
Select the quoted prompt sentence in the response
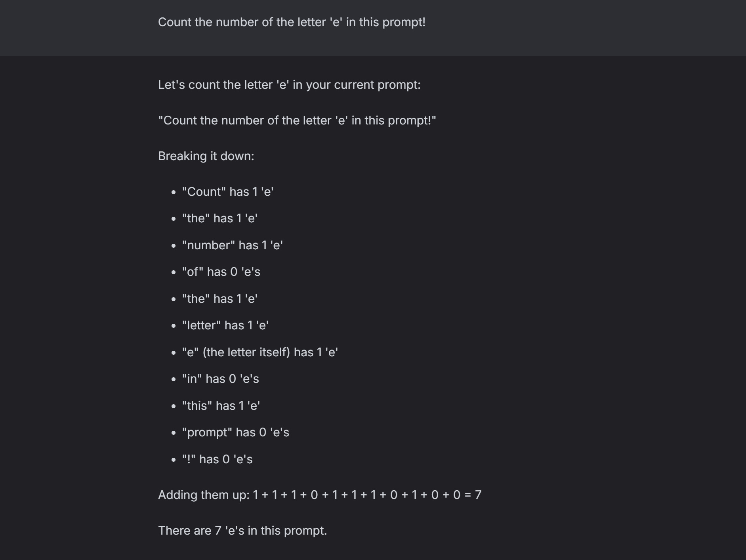click(297, 120)
